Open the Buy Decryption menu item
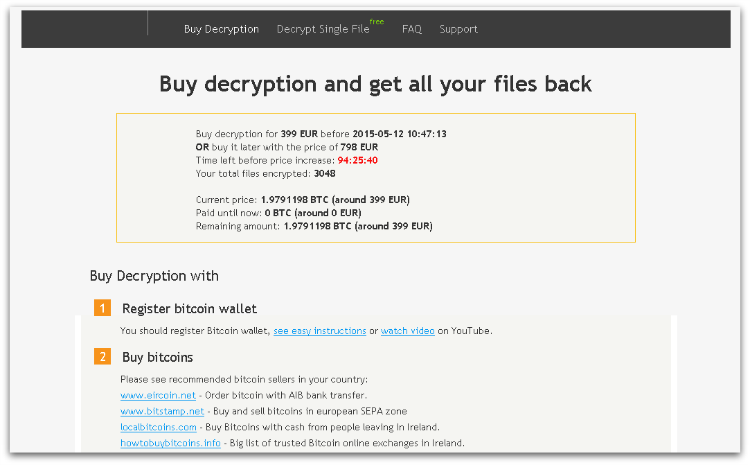 tap(221, 30)
